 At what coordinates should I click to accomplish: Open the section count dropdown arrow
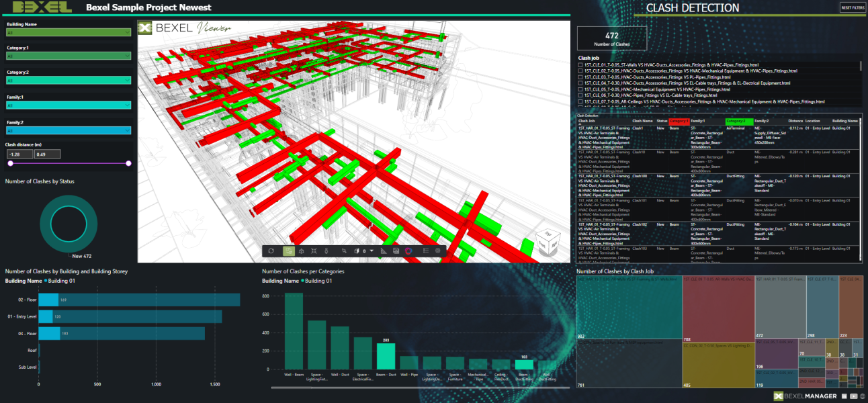tap(372, 251)
